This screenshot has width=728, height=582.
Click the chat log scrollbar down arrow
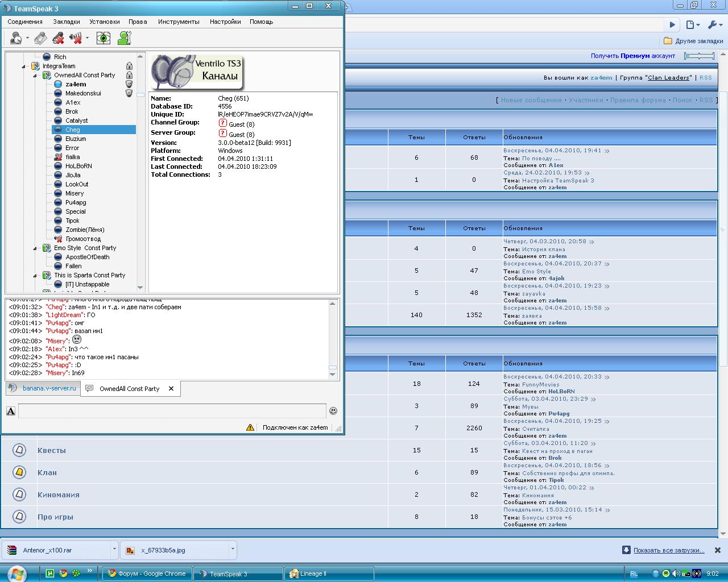click(x=333, y=375)
